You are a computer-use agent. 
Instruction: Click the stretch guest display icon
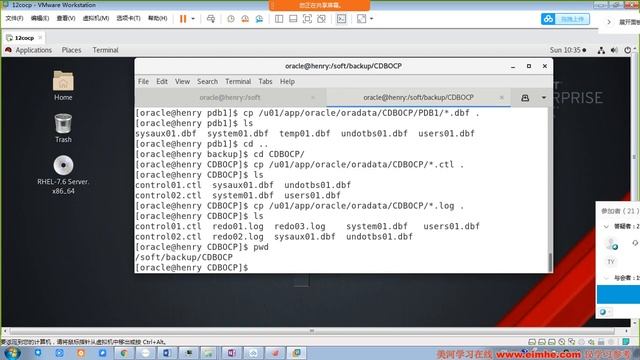click(x=361, y=19)
